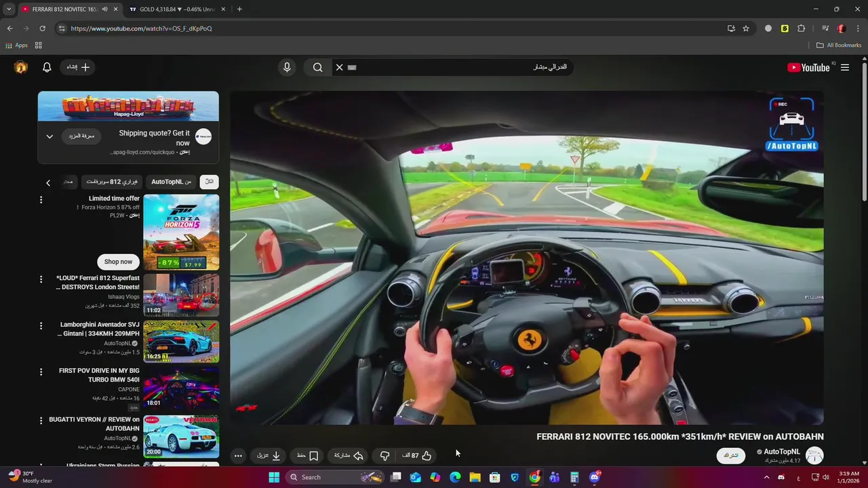Open Chrome three-dot menu
868x488 pixels.
click(858, 28)
